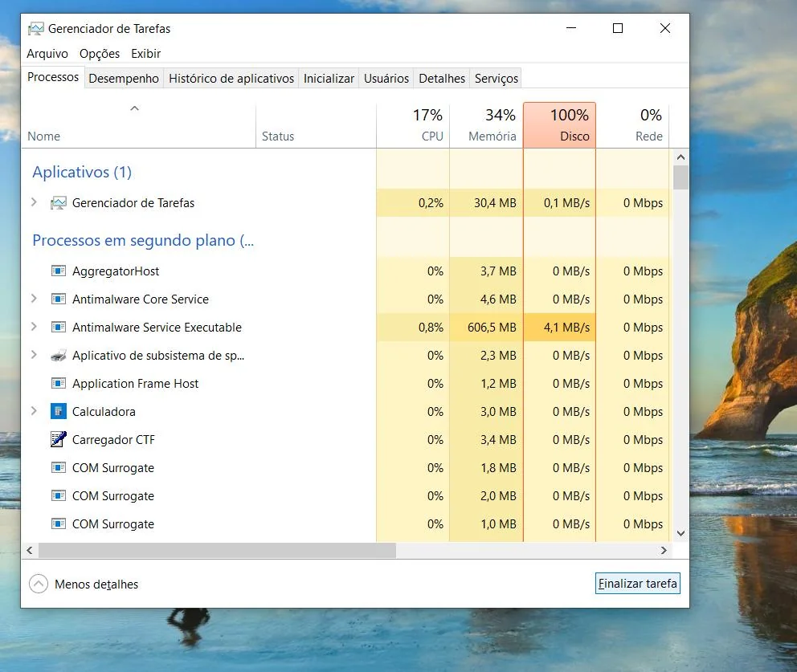Expand the Antimalware Service Executable row
Image resolution: width=797 pixels, height=672 pixels.
pyautogui.click(x=34, y=326)
